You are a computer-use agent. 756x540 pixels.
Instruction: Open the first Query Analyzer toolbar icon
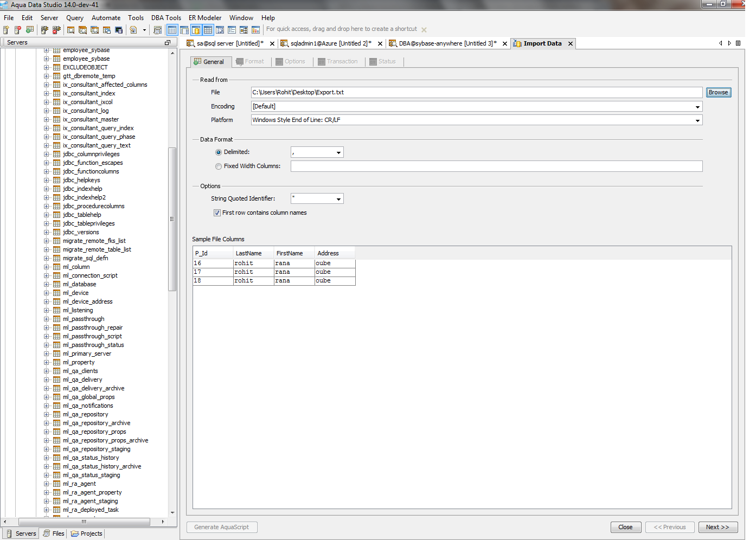pos(71,30)
